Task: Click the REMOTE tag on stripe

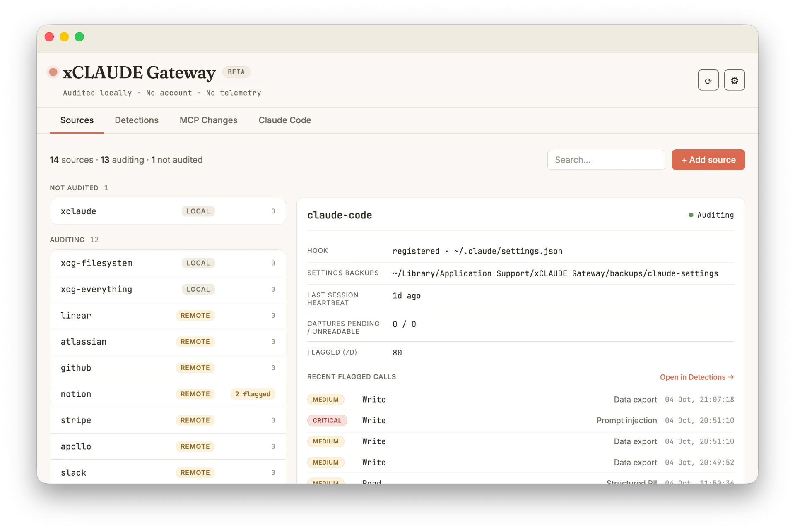Action: 195,420
